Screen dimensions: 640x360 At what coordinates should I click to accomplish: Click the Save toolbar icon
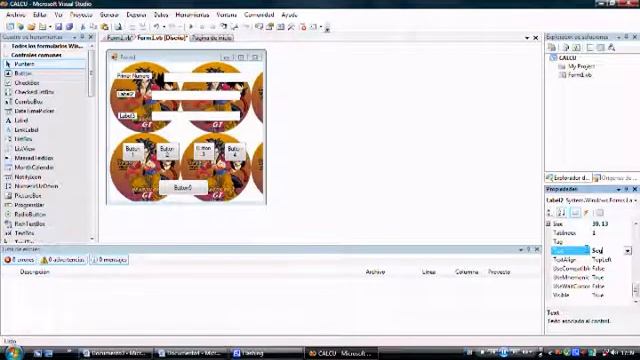[x=59, y=27]
